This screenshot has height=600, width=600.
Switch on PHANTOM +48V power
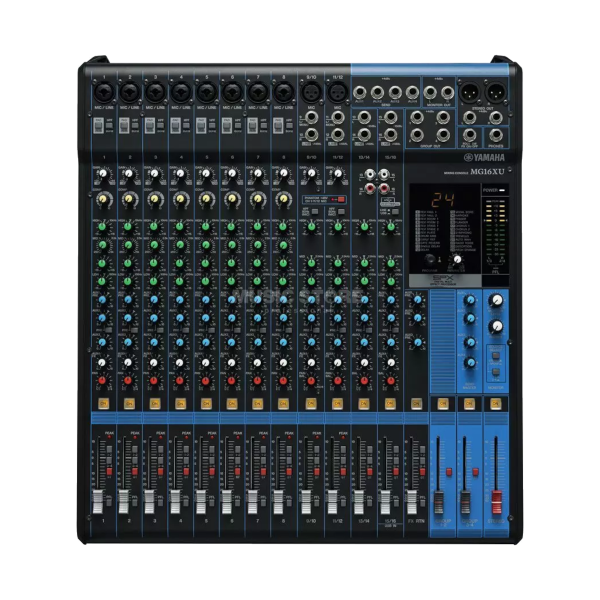pyautogui.click(x=341, y=199)
